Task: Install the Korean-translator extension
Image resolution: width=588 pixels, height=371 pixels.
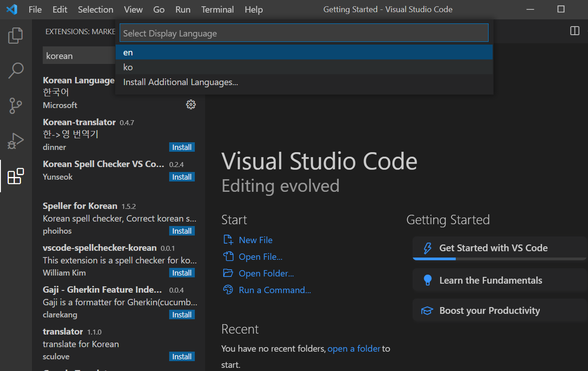Action: point(182,147)
